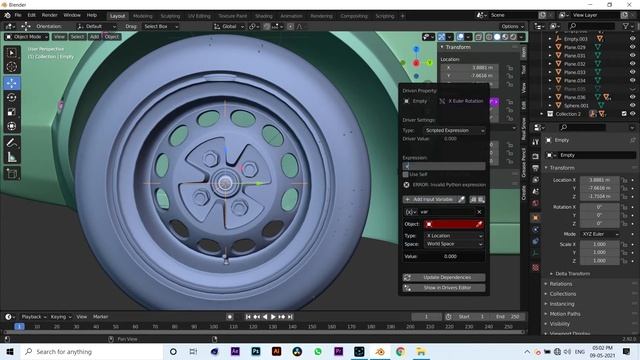640x360 pixels.
Task: Open variable Type X Location dropdown
Action: [x=454, y=236]
